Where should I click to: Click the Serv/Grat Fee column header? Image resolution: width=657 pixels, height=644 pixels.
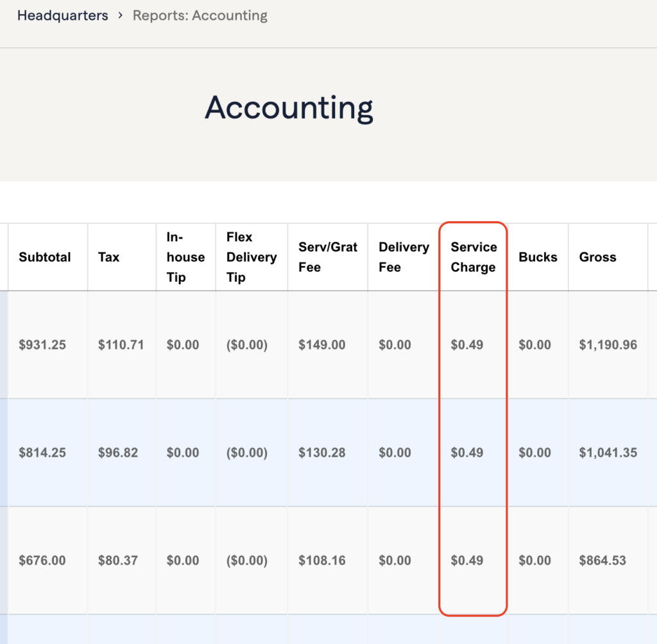[327, 257]
